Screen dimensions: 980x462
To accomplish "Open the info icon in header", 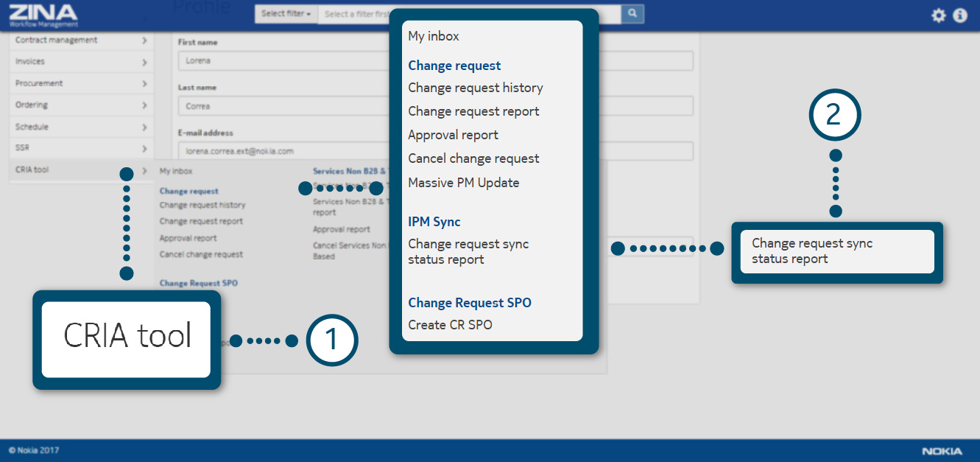I will coord(960,15).
